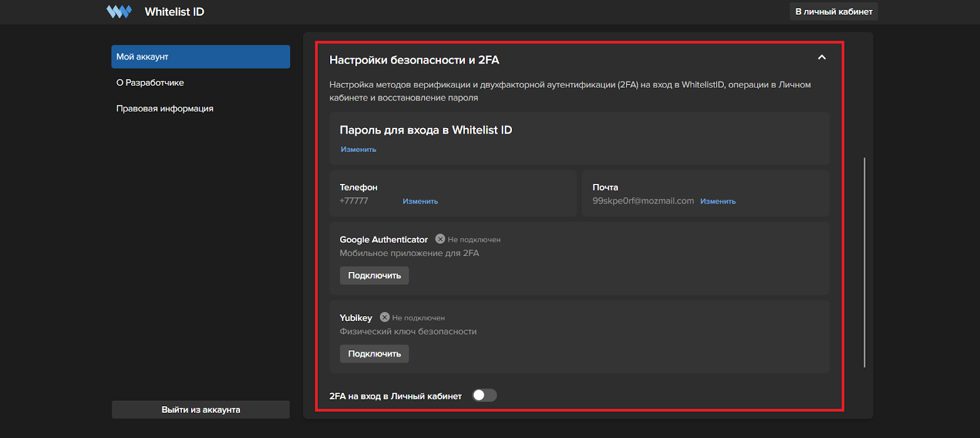Screen dimensions: 980x438
Task: Collapse the Настройки безопасности и 2FA section
Action: (822, 57)
